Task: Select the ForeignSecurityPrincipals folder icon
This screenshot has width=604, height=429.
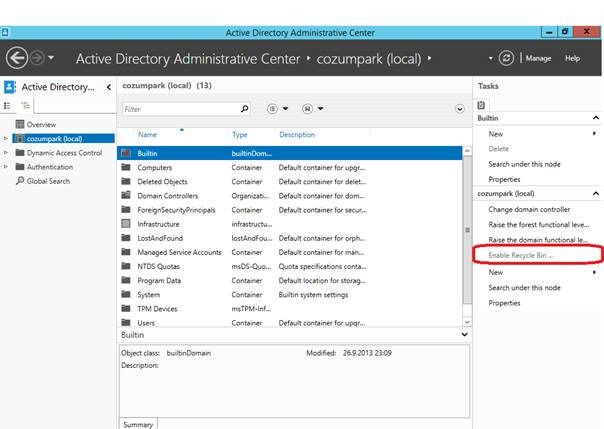Action: pos(126,209)
